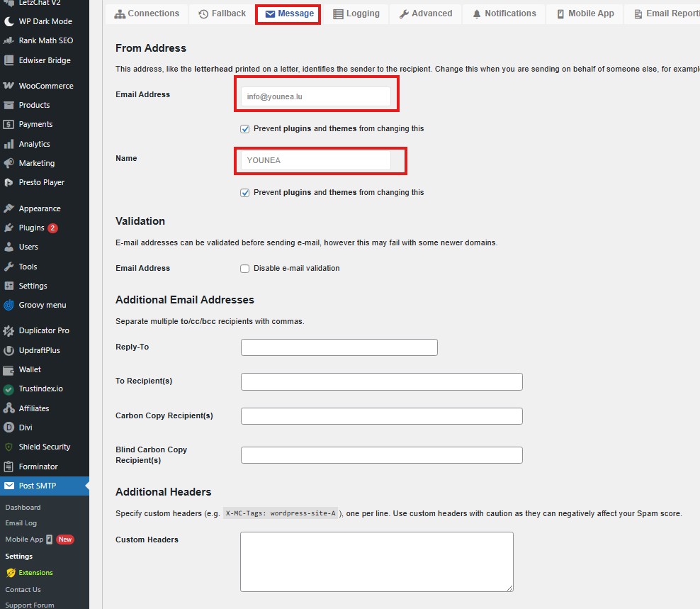Image resolution: width=700 pixels, height=609 pixels.
Task: Toggle prevent changing under Email Address
Action: click(x=244, y=129)
